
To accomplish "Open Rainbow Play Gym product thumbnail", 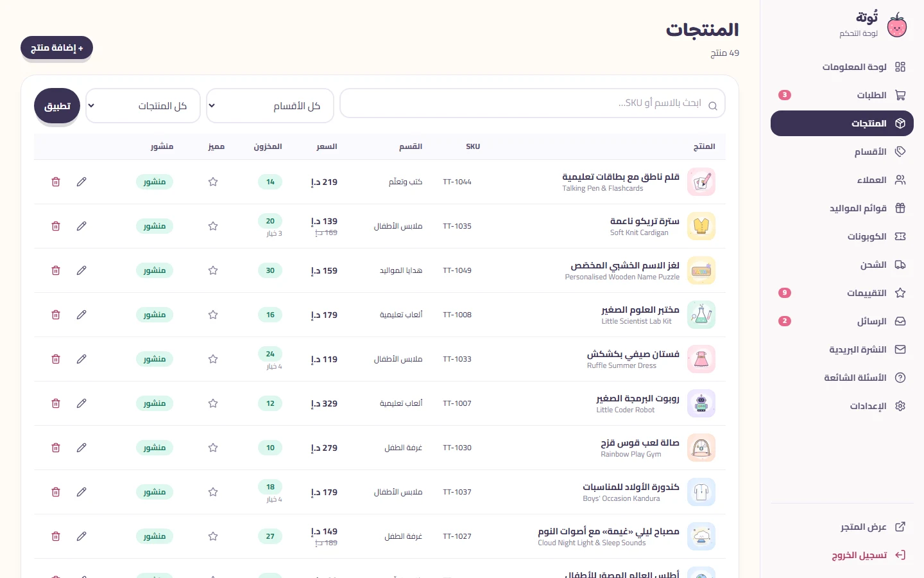I will point(701,448).
